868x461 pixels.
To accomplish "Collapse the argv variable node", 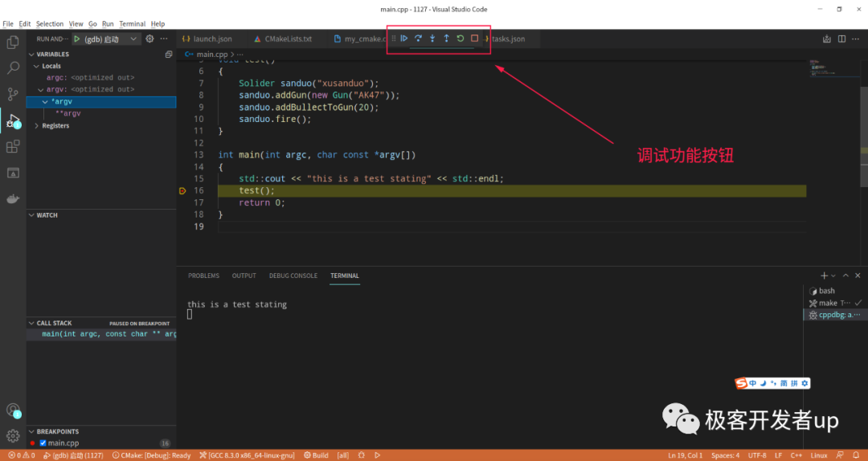I will [41, 90].
